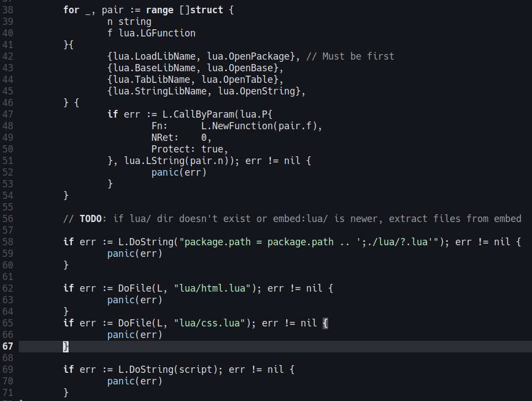Click 'lua.LGFunction' type on line 40

(157, 33)
